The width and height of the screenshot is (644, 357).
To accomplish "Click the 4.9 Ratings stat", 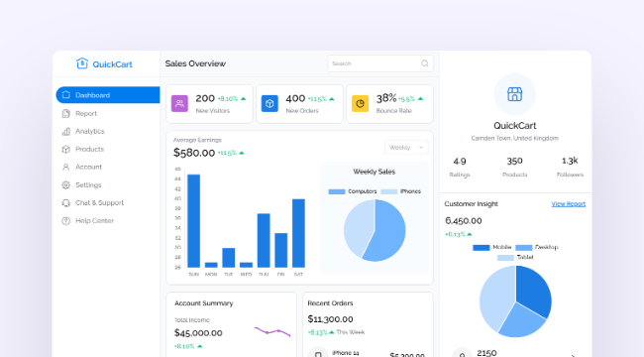I will (460, 167).
